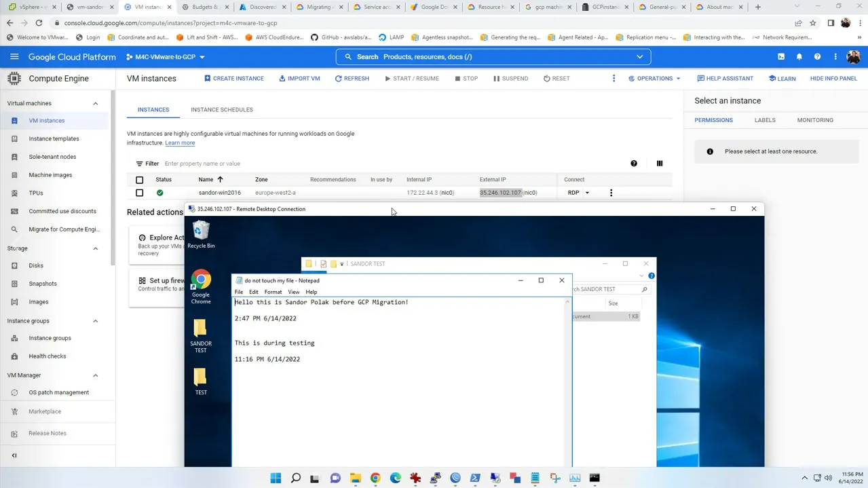868x488 pixels.
Task: Click the green status icon for sandor-win2016
Action: click(160, 193)
